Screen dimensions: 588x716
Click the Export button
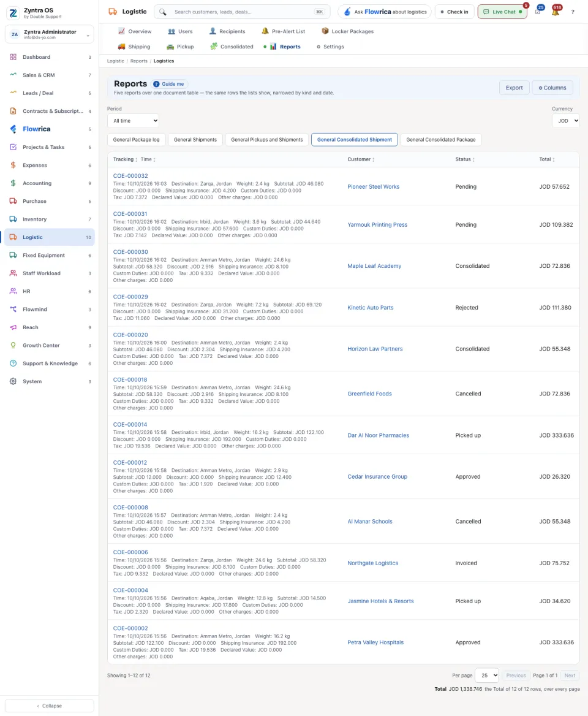coord(514,88)
